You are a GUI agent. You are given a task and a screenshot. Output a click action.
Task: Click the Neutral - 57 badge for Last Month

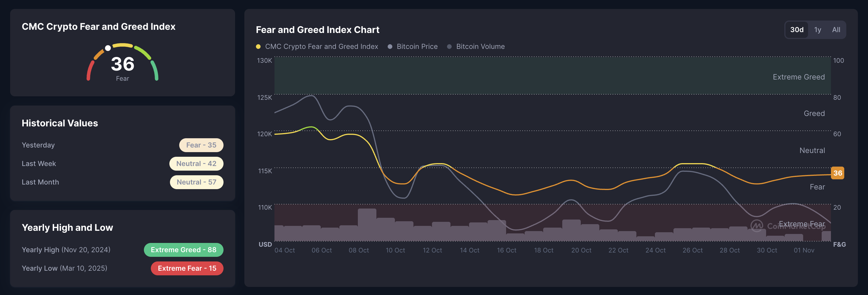point(197,182)
